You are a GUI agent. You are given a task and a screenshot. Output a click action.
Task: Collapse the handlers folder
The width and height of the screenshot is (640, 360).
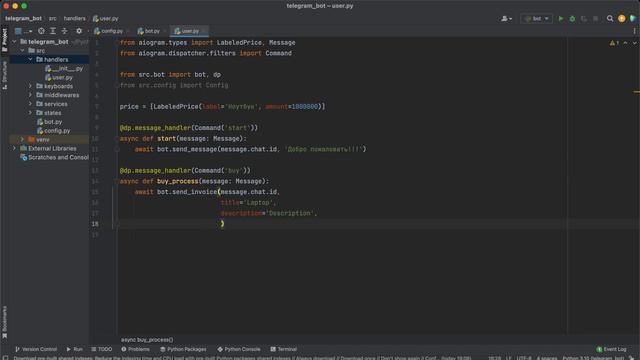point(30,60)
